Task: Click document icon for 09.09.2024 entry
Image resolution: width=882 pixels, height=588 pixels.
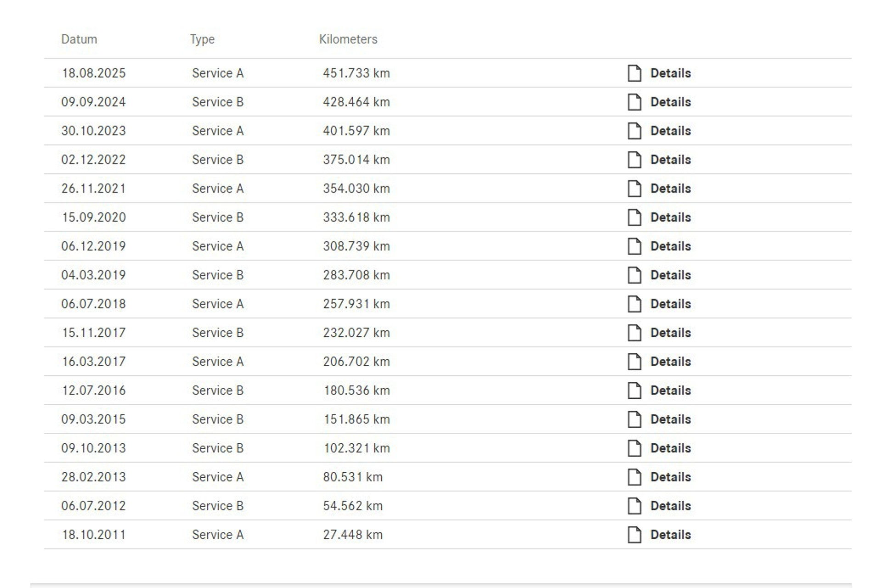Action: coord(634,102)
